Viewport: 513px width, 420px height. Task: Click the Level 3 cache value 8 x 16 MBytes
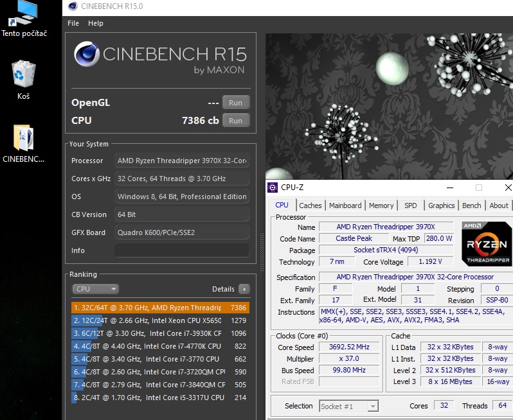click(450, 381)
